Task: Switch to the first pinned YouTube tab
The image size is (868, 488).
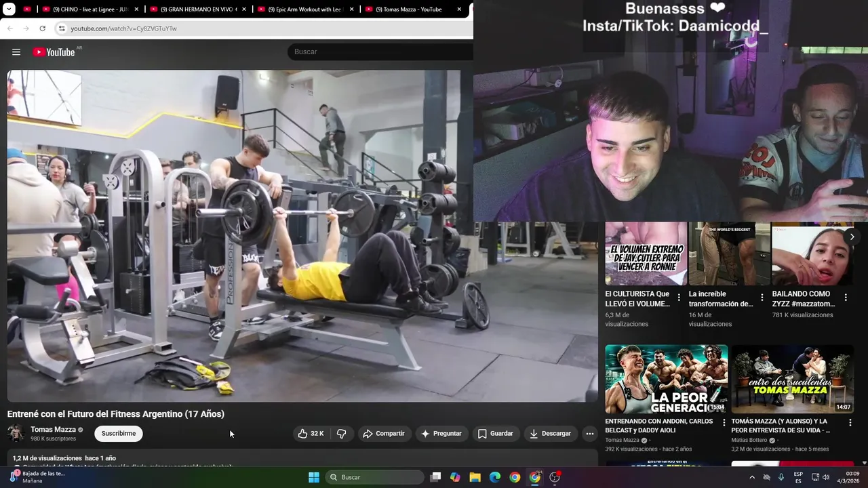Action: [x=27, y=9]
